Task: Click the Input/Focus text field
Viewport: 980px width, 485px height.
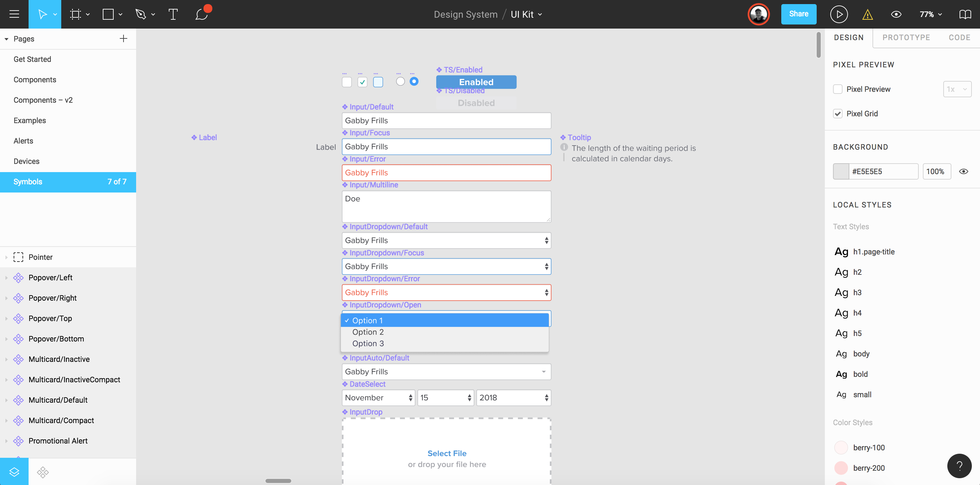Action: point(446,146)
